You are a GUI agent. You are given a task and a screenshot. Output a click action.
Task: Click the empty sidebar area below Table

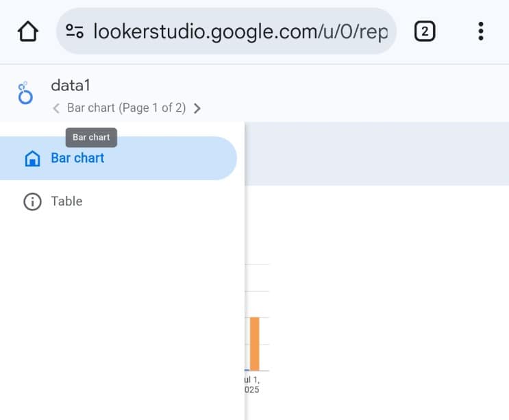tap(122, 308)
